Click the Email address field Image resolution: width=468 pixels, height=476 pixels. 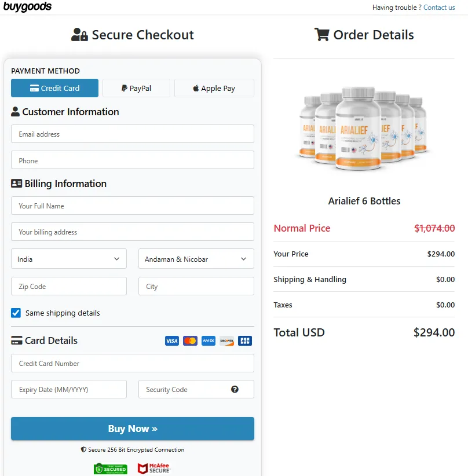(132, 134)
